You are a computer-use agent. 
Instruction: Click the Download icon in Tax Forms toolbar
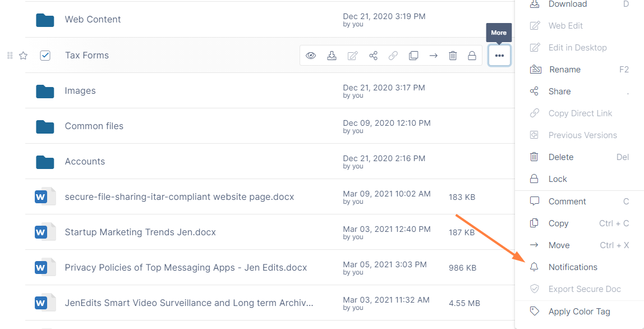point(332,56)
